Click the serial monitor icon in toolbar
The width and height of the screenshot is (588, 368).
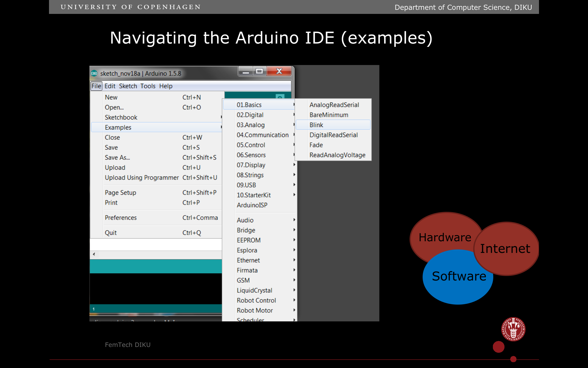(280, 96)
